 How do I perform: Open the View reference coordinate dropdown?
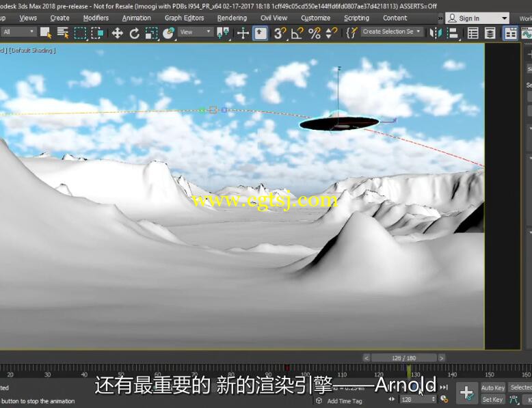point(196,32)
